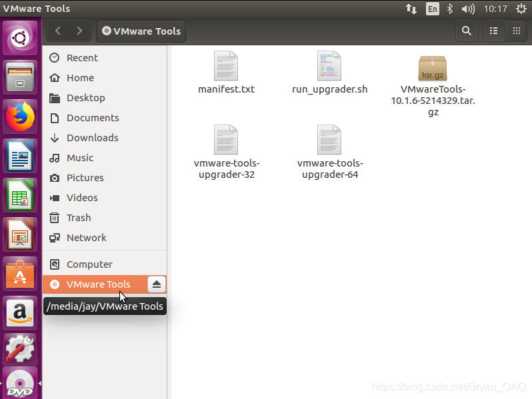Image resolution: width=532 pixels, height=399 pixels.
Task: Open Desktop folder in the sidebar
Action: point(105,98)
